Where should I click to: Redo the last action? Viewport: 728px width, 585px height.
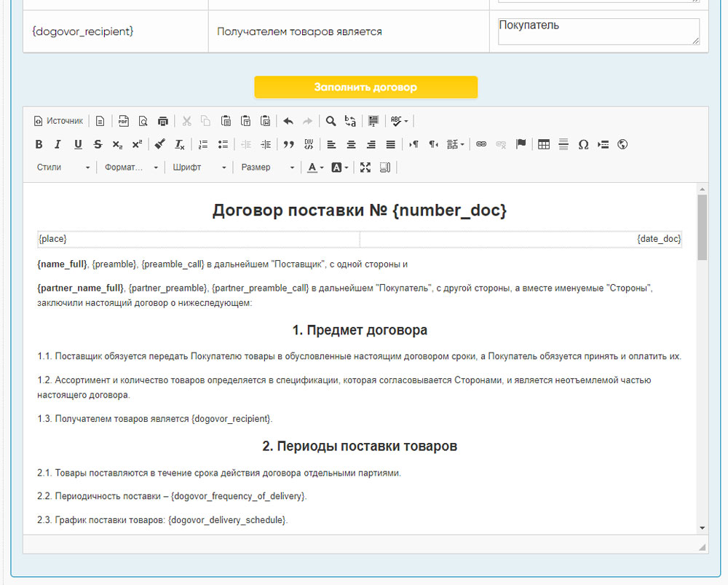point(307,121)
